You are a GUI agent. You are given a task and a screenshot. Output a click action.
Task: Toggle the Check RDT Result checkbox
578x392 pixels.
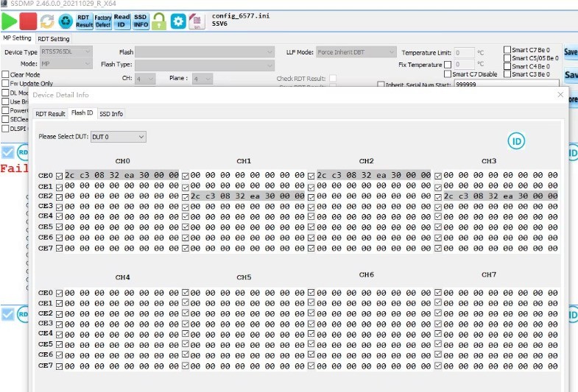pos(333,79)
